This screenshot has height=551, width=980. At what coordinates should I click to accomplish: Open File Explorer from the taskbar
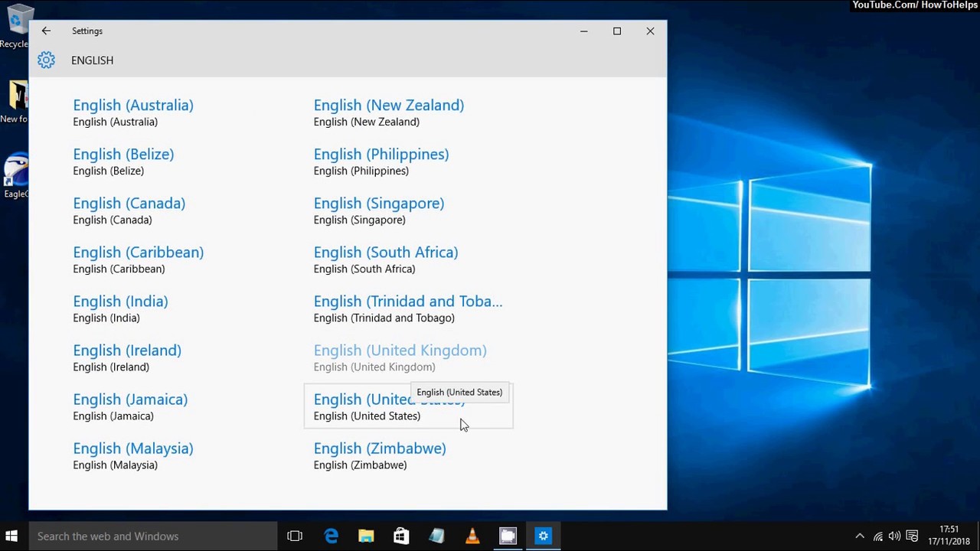[366, 536]
